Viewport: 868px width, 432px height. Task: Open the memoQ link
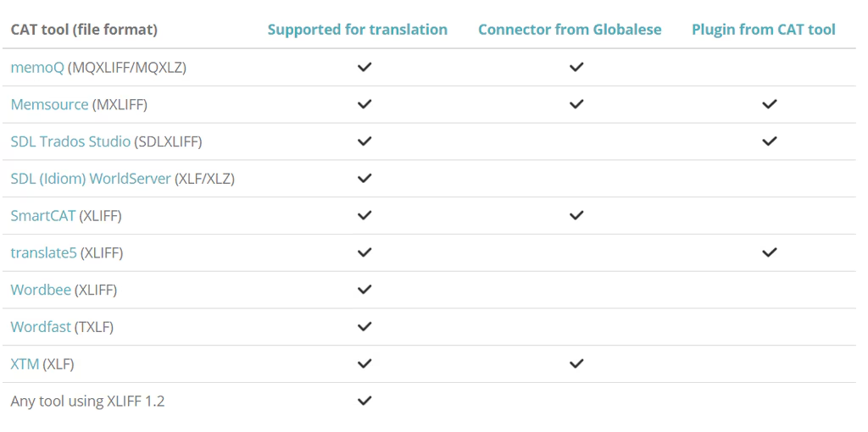[36, 67]
